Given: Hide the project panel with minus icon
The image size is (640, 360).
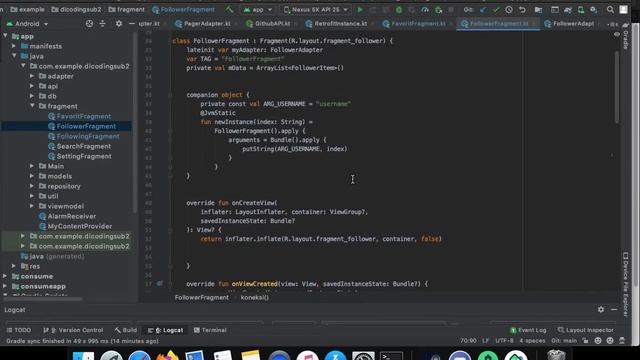Looking at the screenshot, I should [x=131, y=24].
